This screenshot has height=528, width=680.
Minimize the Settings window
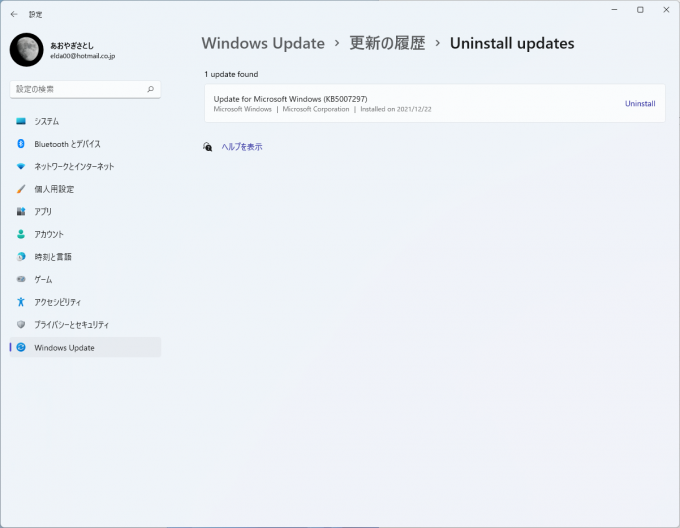[x=614, y=10]
